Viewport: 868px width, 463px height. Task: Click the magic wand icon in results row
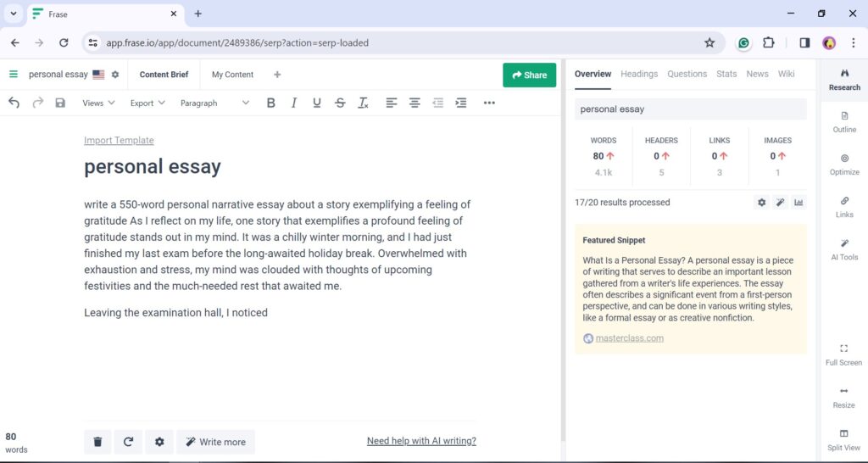click(x=780, y=203)
